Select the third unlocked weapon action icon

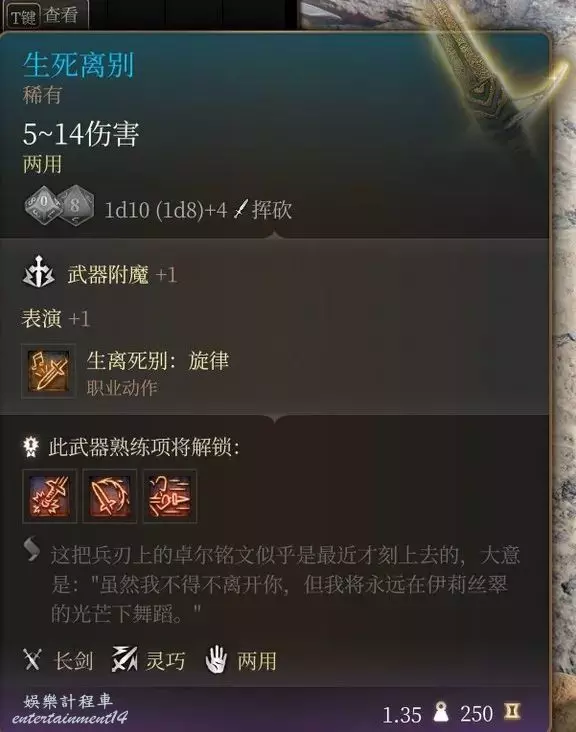click(170, 496)
